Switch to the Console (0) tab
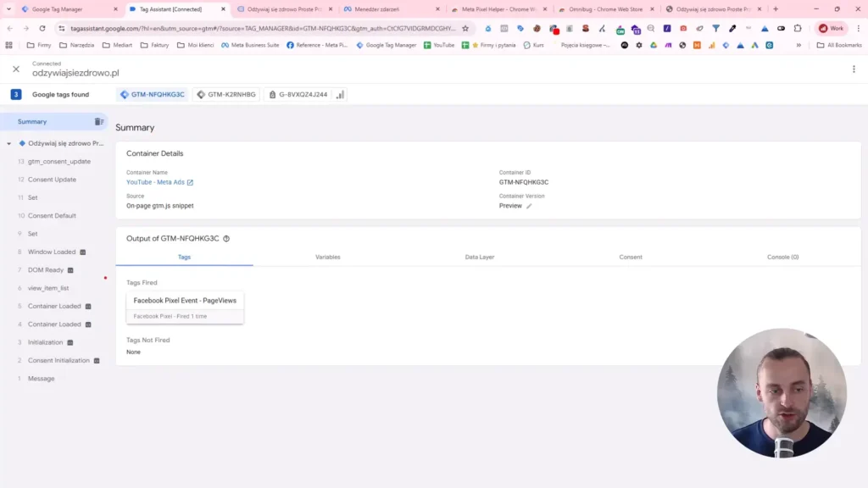 click(782, 258)
